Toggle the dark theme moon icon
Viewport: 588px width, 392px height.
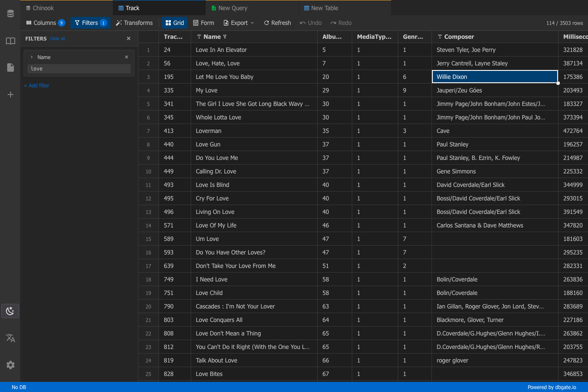tap(10, 311)
